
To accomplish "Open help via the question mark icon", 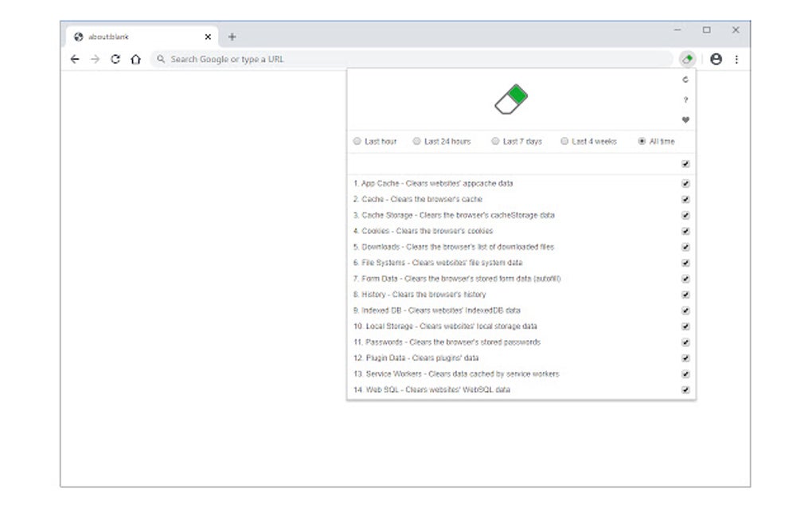I will (x=685, y=100).
